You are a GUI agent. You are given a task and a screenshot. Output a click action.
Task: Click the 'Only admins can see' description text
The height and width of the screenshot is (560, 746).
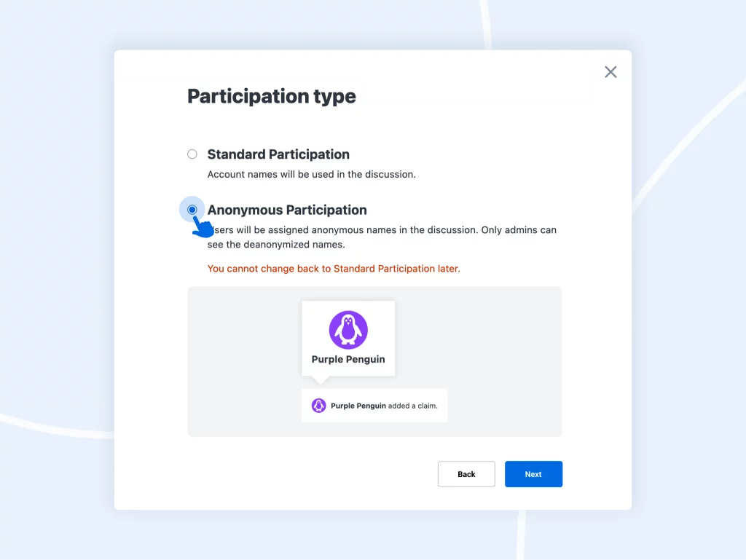pos(382,237)
